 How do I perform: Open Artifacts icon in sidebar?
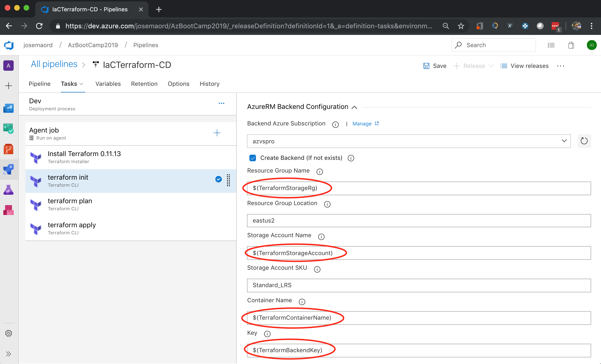(8, 210)
